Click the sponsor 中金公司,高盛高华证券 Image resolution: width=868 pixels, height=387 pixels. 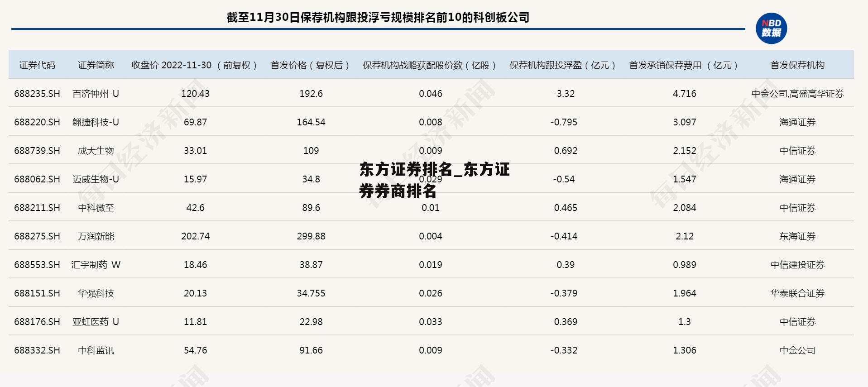[x=798, y=94]
